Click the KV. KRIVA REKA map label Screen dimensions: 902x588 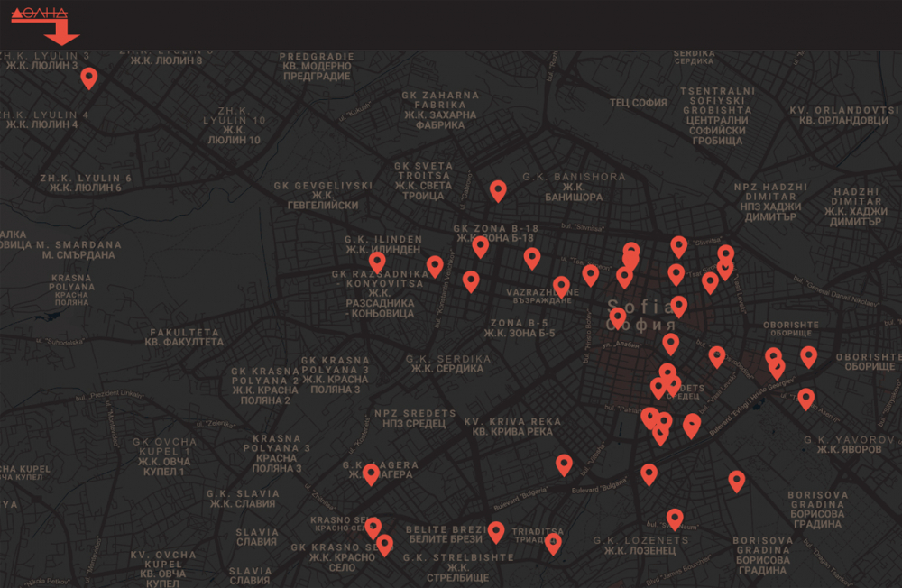tap(512, 427)
